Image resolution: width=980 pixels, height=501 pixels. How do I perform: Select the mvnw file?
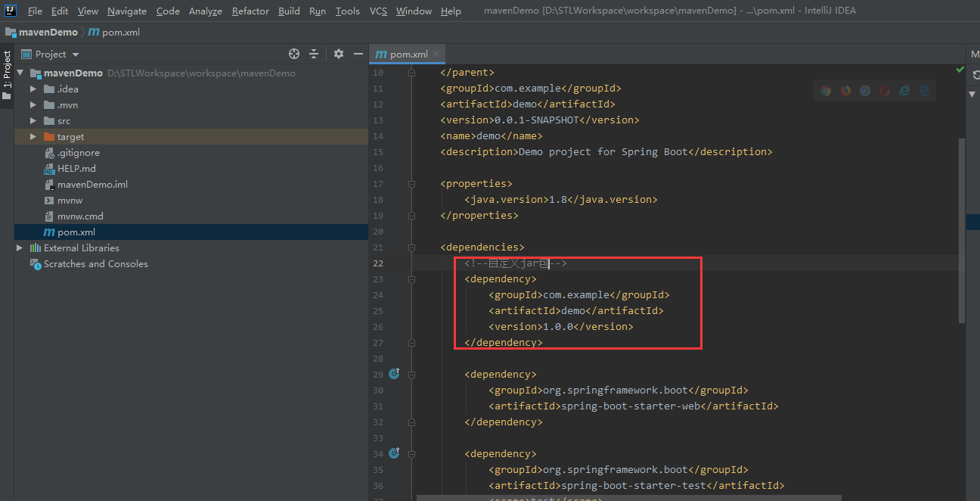pos(70,201)
